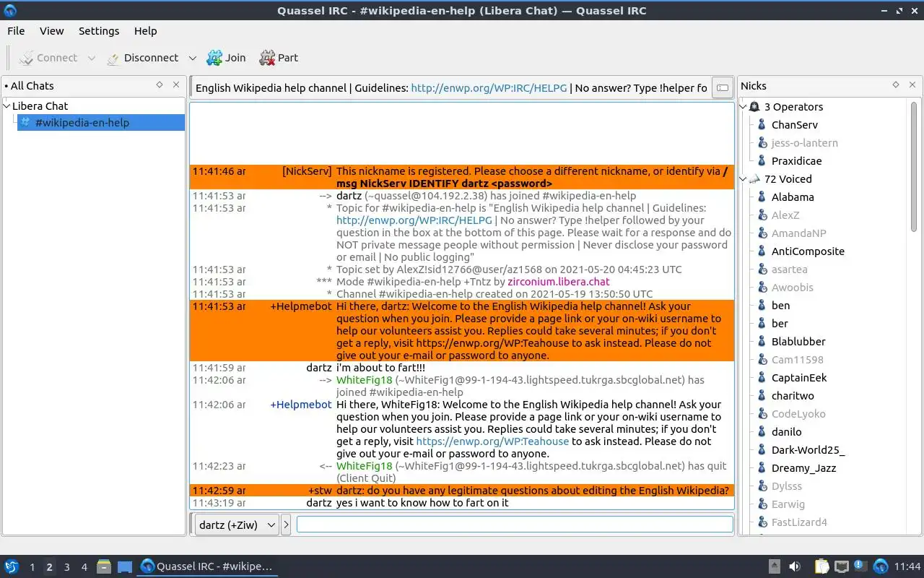
Task: Click the file manager icon in taskbar
Action: click(x=104, y=566)
